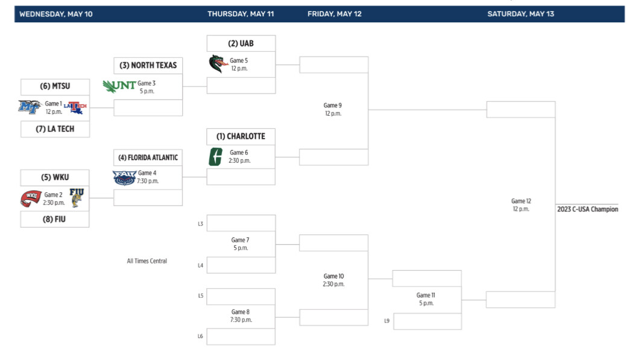Image resolution: width=641 pixels, height=364 pixels.
Task: Click the (2) UAB team box
Action: [x=241, y=43]
